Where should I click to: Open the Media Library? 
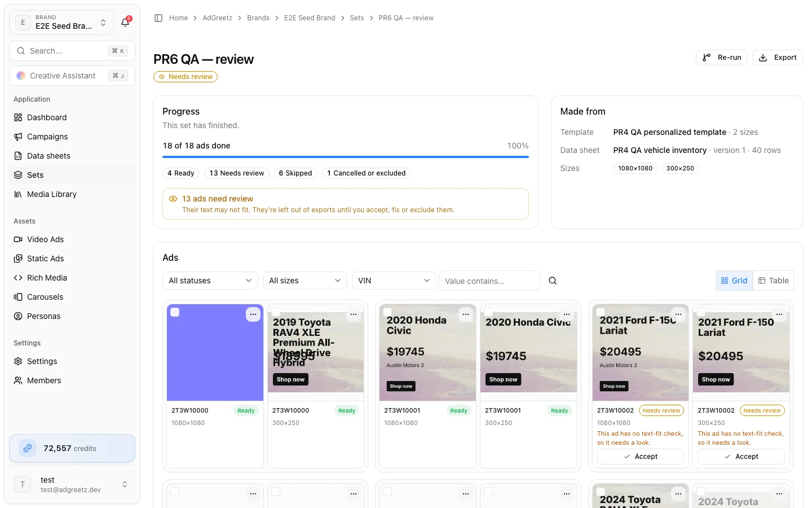point(72,194)
